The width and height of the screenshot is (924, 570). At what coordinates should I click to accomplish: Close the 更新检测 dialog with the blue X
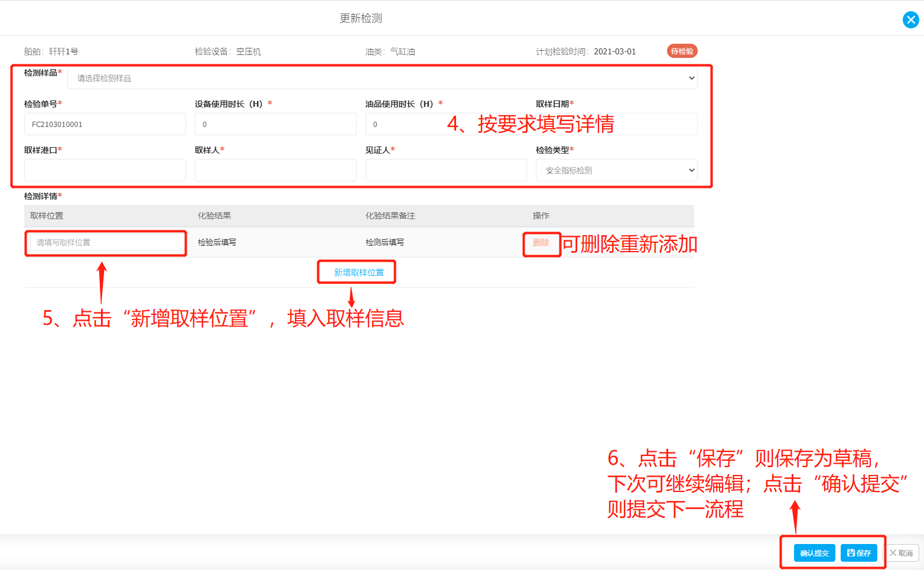click(910, 20)
